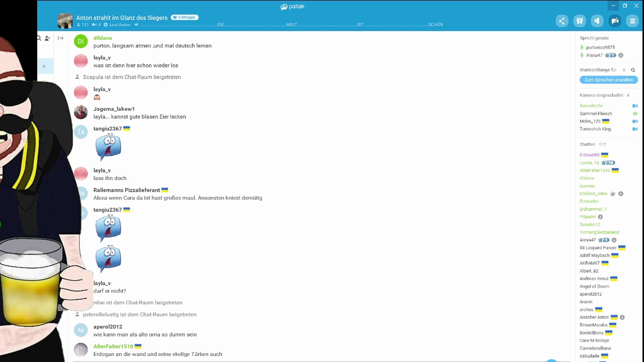View Turnschuh King's video camera icon
The image size is (644, 362).
[x=635, y=129]
